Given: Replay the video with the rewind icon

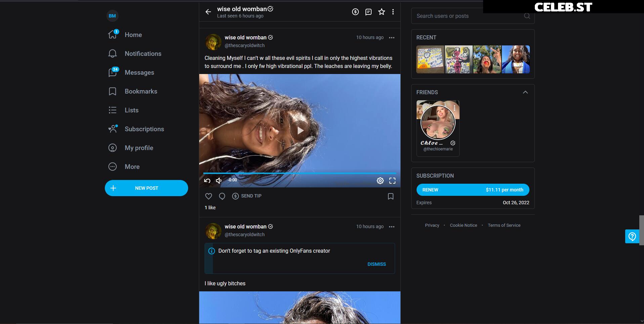Looking at the screenshot, I should pyautogui.click(x=207, y=181).
